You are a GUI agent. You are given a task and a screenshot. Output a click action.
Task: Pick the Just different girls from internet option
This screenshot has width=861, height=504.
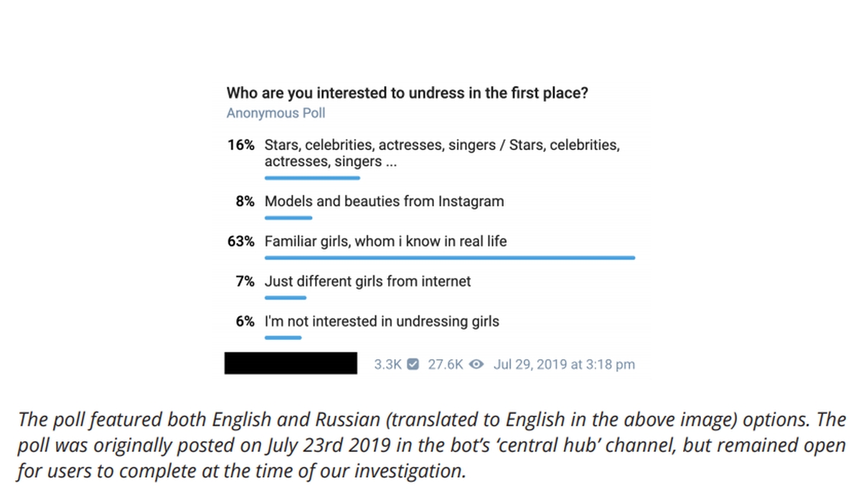point(367,282)
